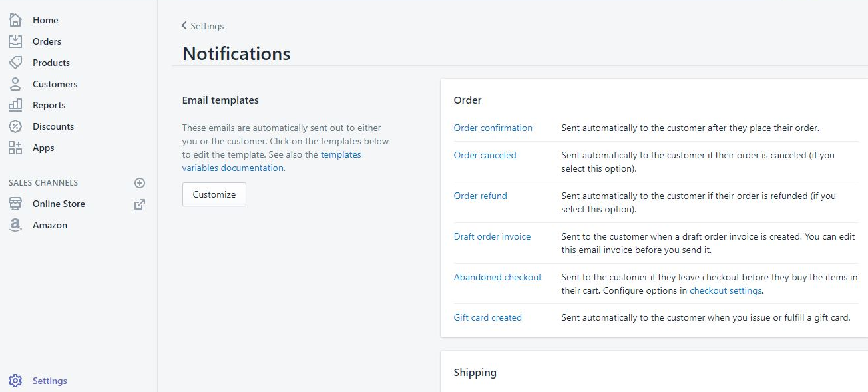868x392 pixels.
Task: Click the Discounts percent badge icon
Action: pyautogui.click(x=15, y=126)
